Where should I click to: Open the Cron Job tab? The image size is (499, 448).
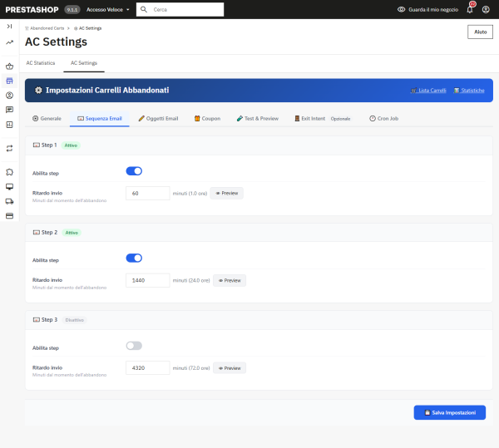click(383, 118)
